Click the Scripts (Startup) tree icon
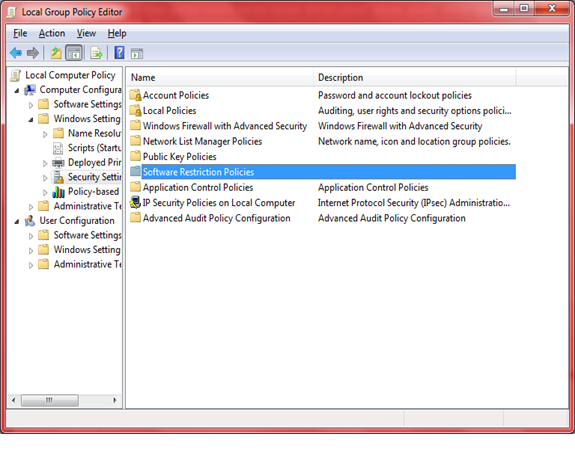The width and height of the screenshot is (575, 476). [58, 148]
